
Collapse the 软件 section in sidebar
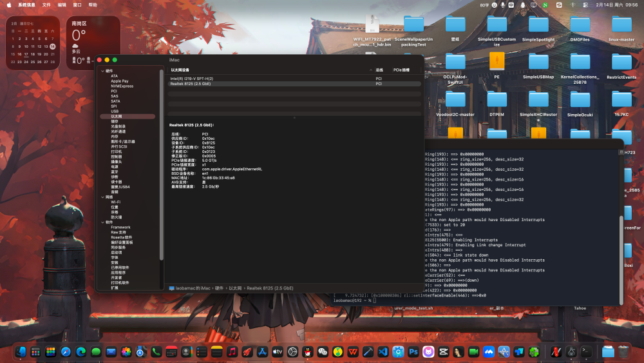pyautogui.click(x=102, y=222)
